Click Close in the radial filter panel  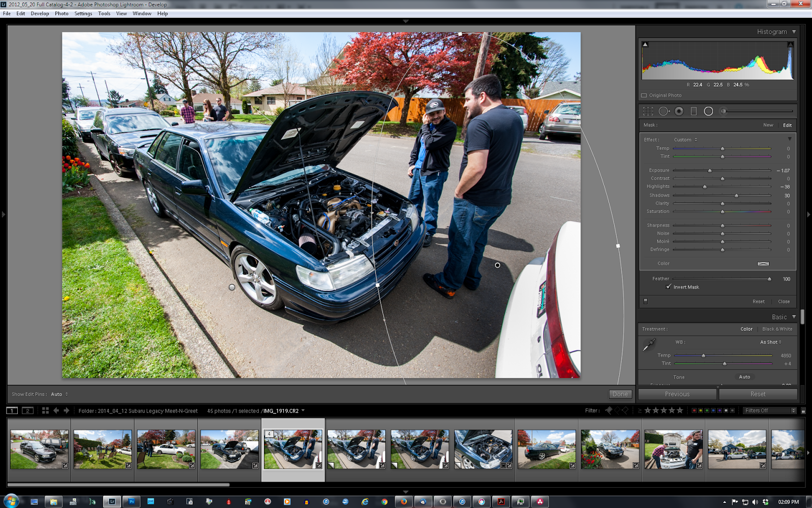(x=784, y=302)
